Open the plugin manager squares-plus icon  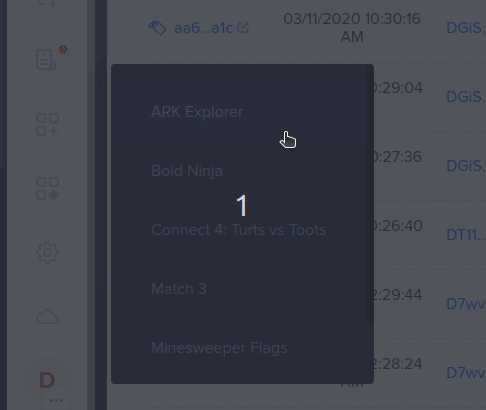pyautogui.click(x=47, y=124)
